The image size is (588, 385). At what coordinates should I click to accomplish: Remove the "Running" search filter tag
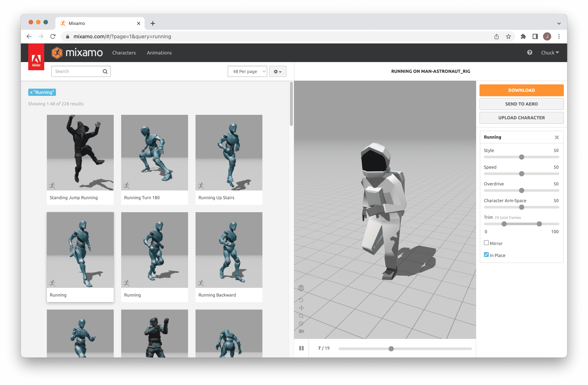[31, 92]
